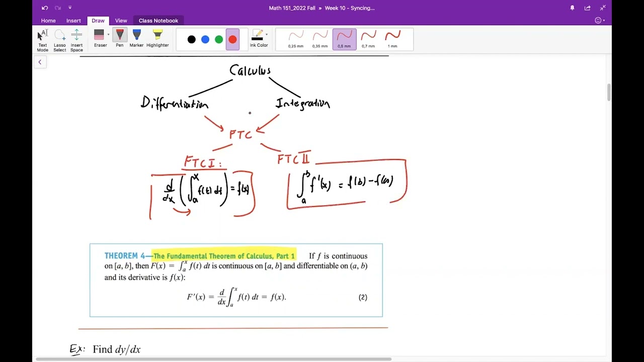The image size is (644, 362).
Task: Open the Insert ribbon tab
Action: point(73,21)
